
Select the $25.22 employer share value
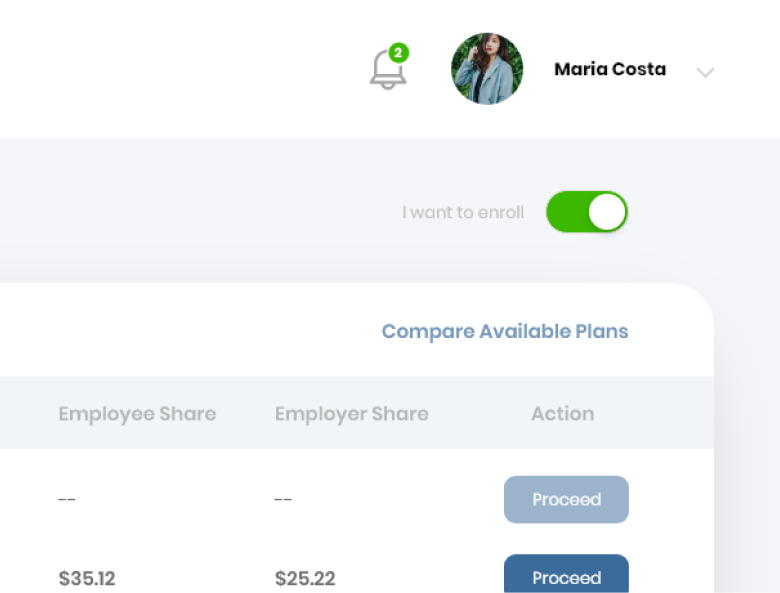click(304, 578)
